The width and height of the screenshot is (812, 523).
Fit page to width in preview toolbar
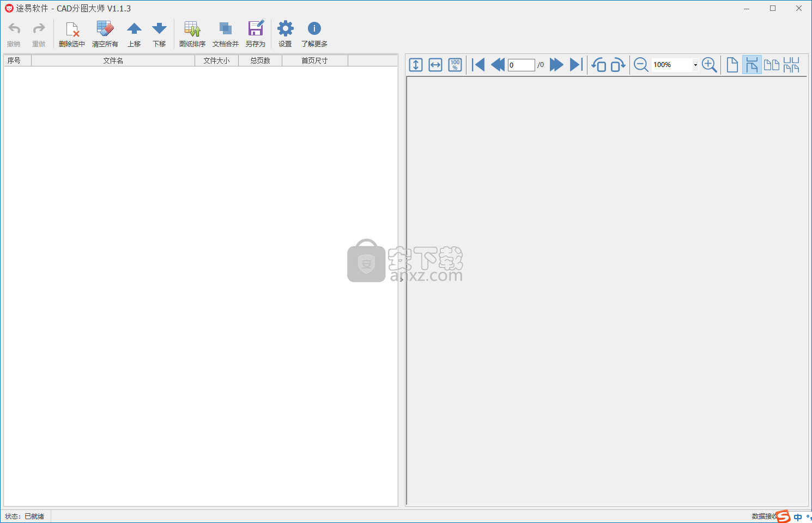435,65
